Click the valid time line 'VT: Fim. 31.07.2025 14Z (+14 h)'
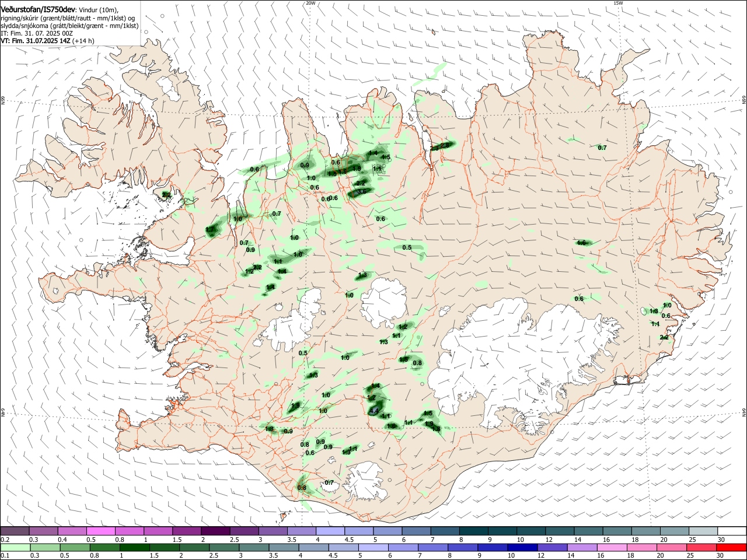 [47, 41]
